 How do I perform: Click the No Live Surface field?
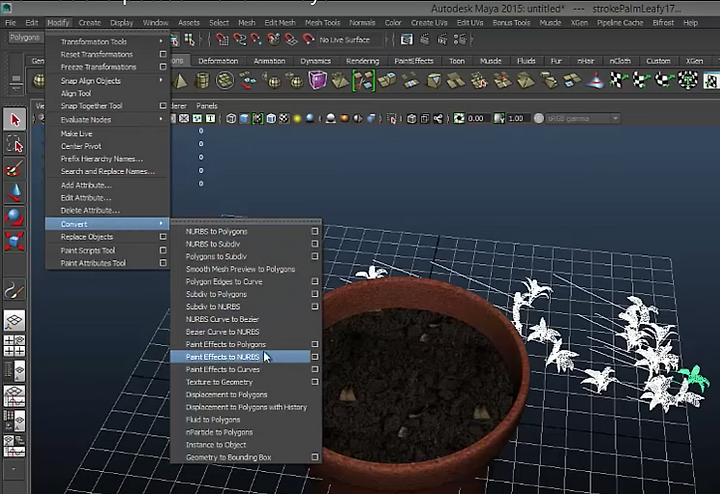(x=350, y=40)
